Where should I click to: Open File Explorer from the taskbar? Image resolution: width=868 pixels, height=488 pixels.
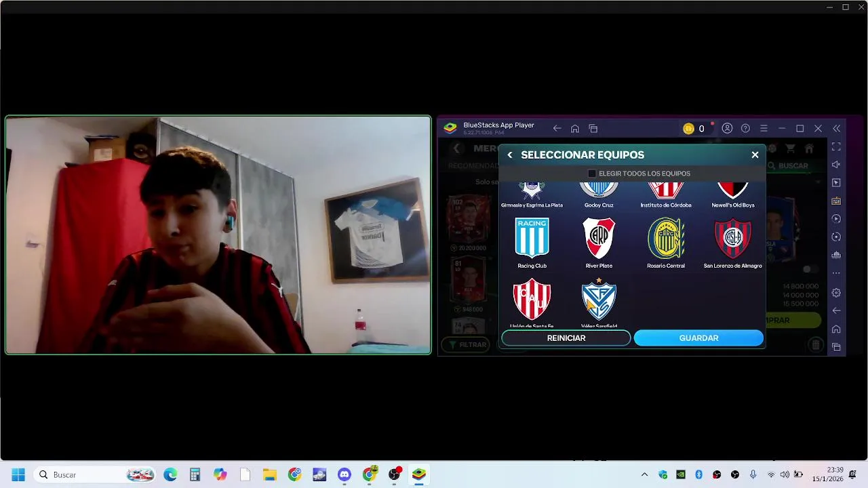pos(269,474)
